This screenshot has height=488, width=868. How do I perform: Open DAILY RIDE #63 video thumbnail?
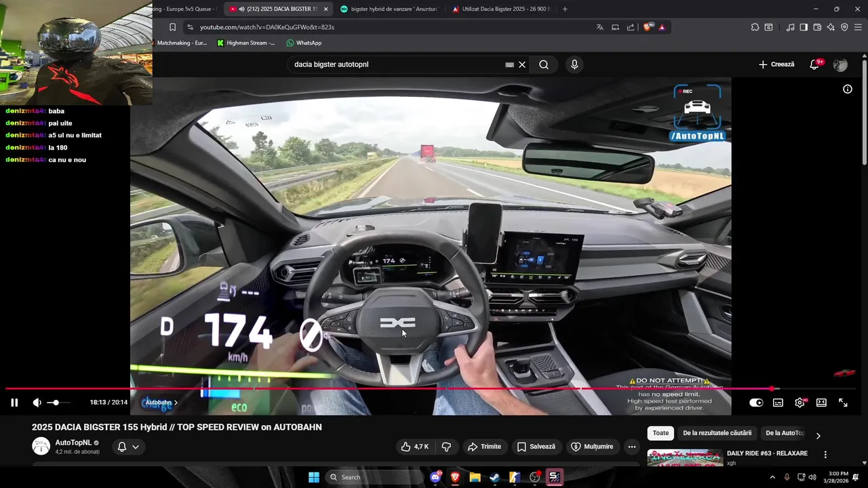pos(684,457)
